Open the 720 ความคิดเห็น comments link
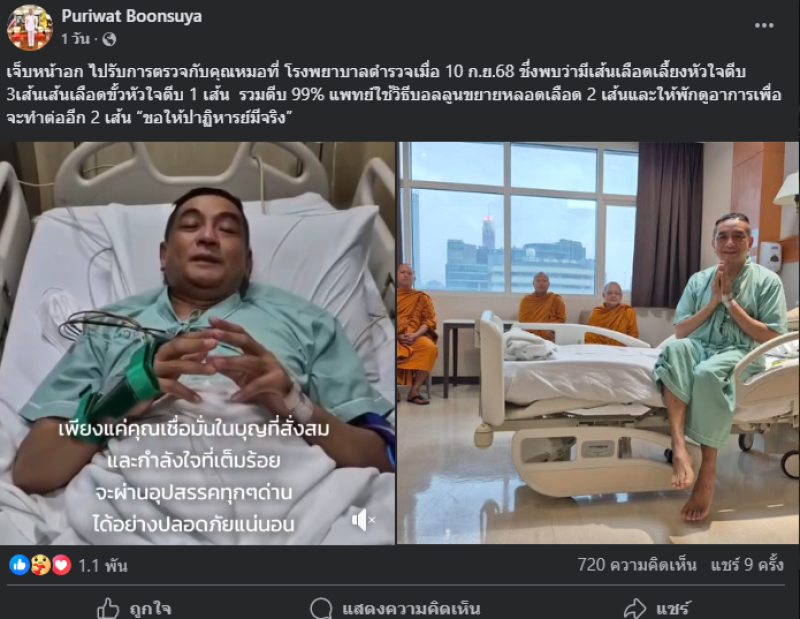Screen dimensions: 800x619 637,565
